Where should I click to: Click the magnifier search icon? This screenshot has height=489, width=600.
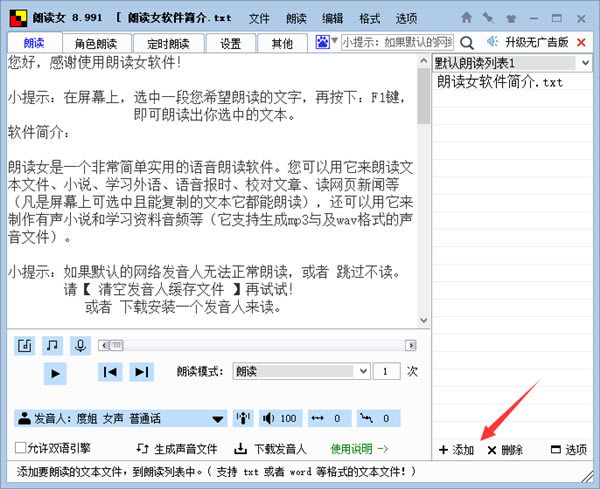coord(466,42)
